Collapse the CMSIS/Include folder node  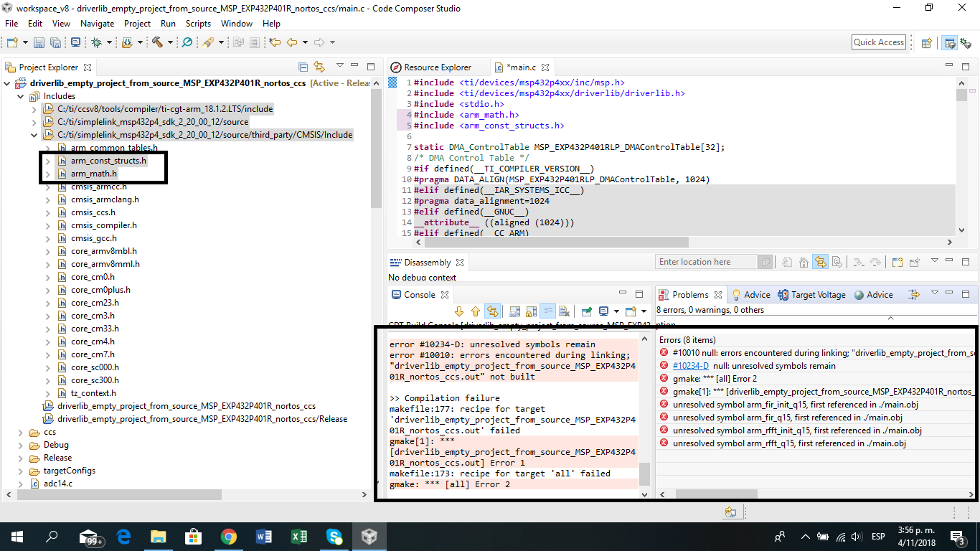[34, 135]
